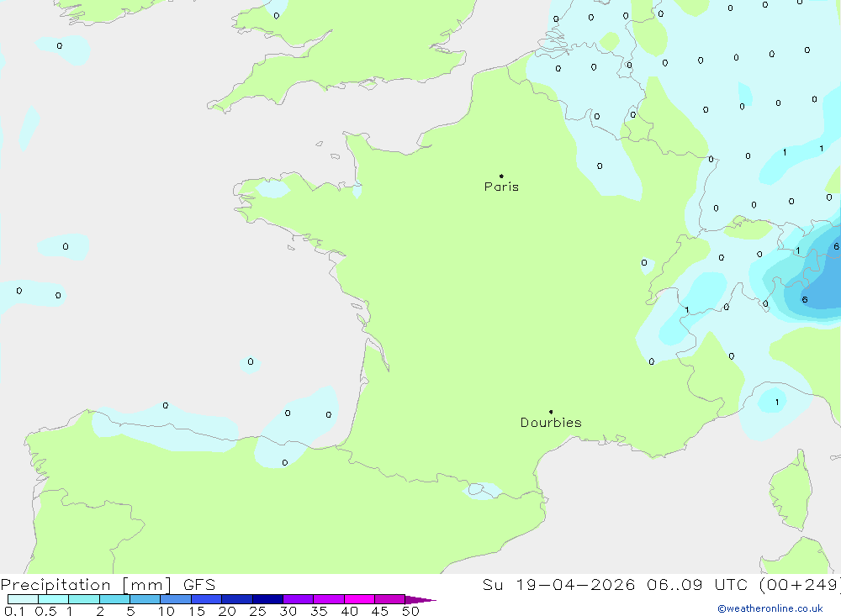Select the 15–20 mm blue legend swatch
The height and width of the screenshot is (616, 841).
click(x=207, y=599)
